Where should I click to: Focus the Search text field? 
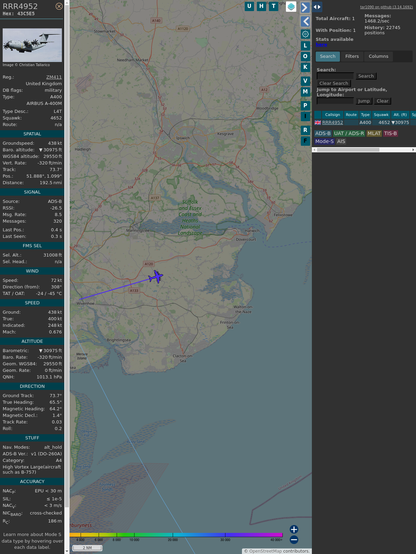click(x=335, y=76)
